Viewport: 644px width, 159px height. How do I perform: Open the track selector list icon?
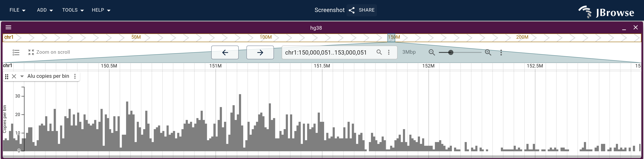point(16,52)
